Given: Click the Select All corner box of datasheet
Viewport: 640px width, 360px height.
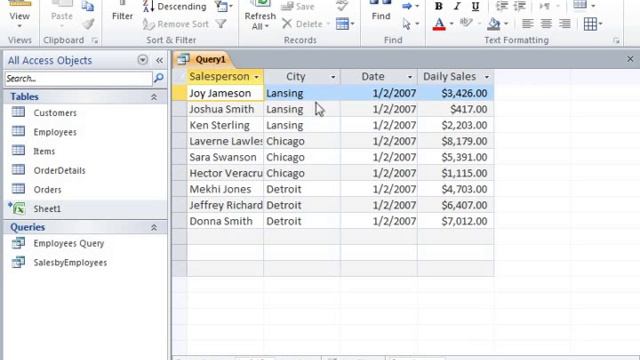Looking at the screenshot, I should [x=179, y=77].
